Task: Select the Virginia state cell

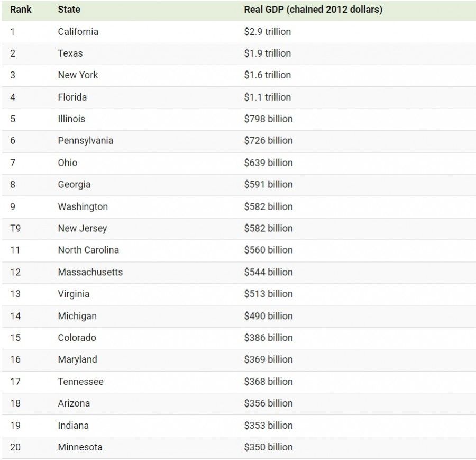Action: (74, 294)
